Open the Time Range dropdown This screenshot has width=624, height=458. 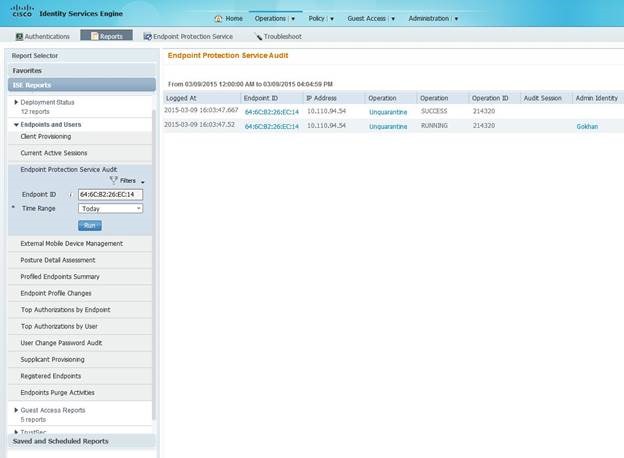point(111,209)
